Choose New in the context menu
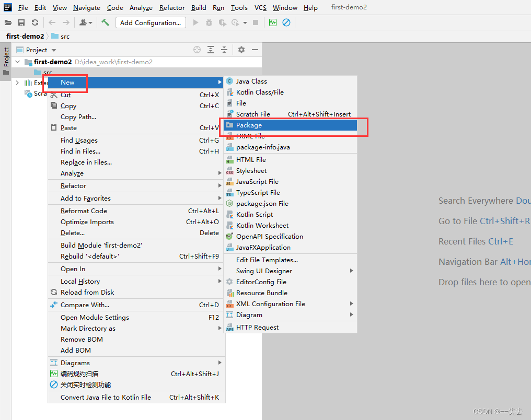This screenshot has height=420, width=531. 135,82
